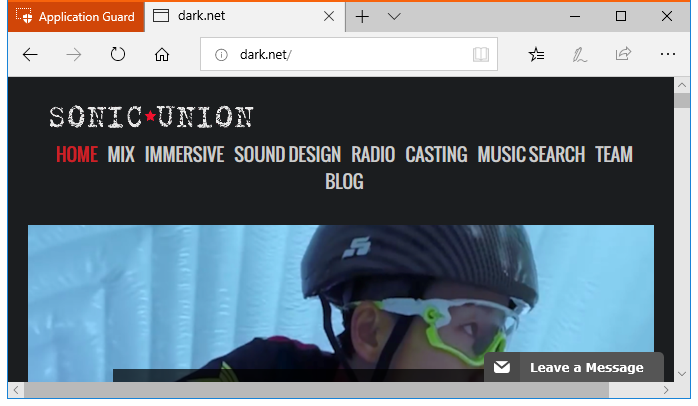Go to the Home page icon
698x406 pixels.
point(161,54)
